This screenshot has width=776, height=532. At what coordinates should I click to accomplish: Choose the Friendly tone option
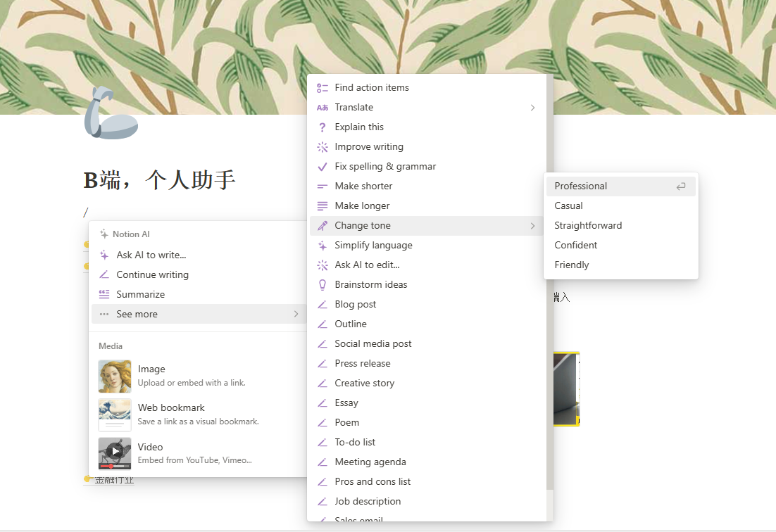pyautogui.click(x=572, y=265)
